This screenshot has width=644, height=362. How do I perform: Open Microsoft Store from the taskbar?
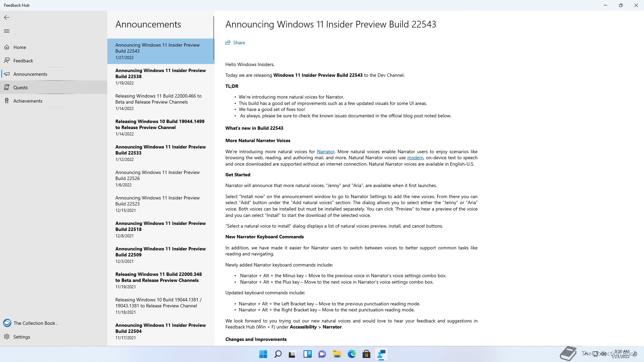pyautogui.click(x=367, y=354)
